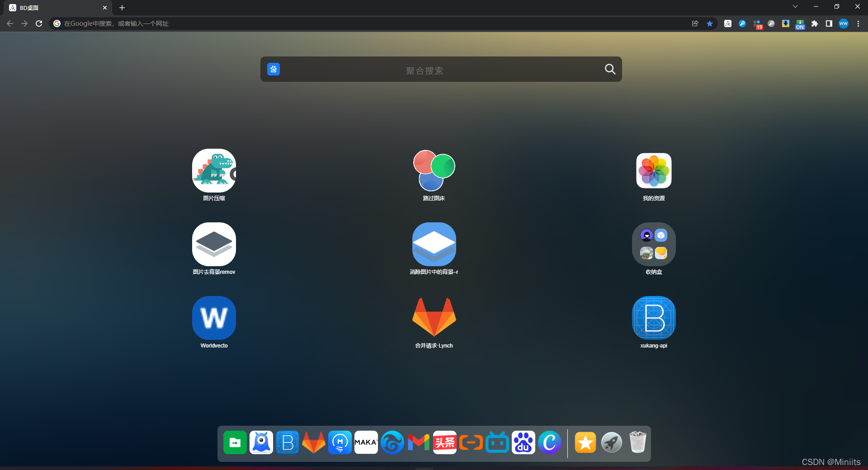
Task: Click the rocket launcher icon in dock
Action: (612, 442)
